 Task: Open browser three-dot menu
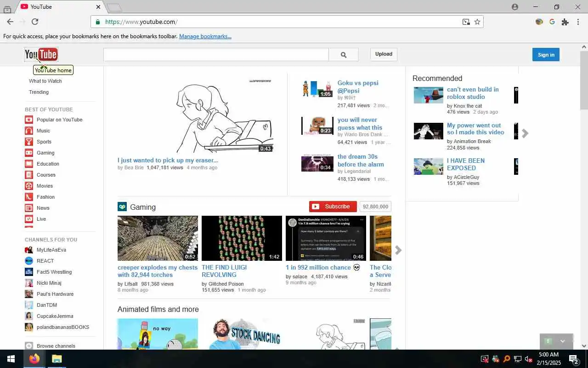[578, 22]
